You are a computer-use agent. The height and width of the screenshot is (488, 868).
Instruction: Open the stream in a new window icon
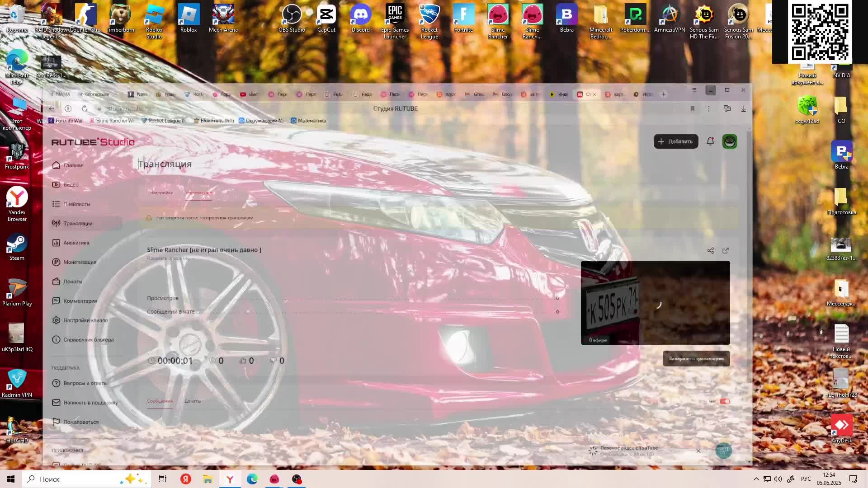pyautogui.click(x=726, y=251)
